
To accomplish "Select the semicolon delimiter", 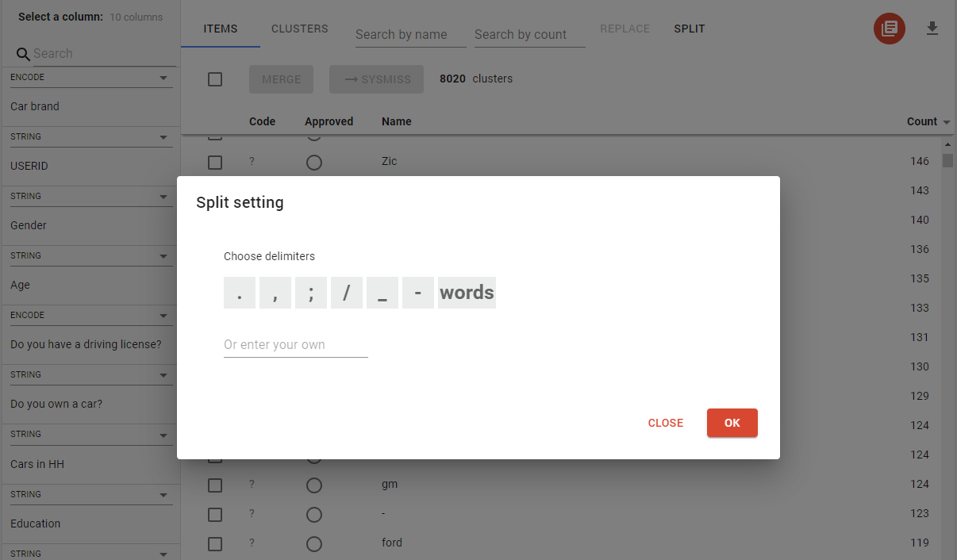I will [311, 292].
